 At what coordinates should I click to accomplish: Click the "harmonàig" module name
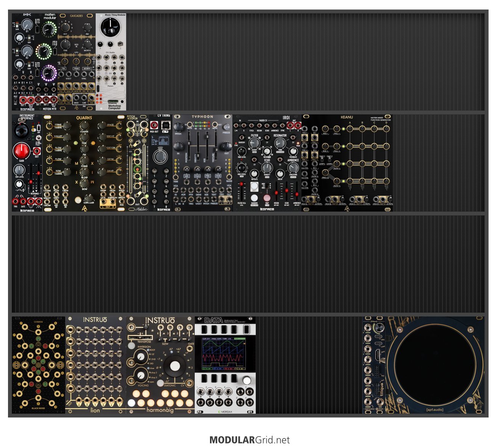[160, 410]
